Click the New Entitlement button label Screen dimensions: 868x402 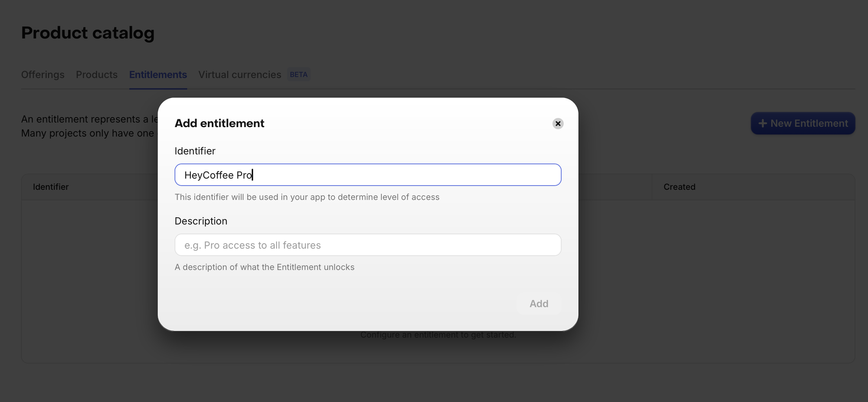coord(809,124)
